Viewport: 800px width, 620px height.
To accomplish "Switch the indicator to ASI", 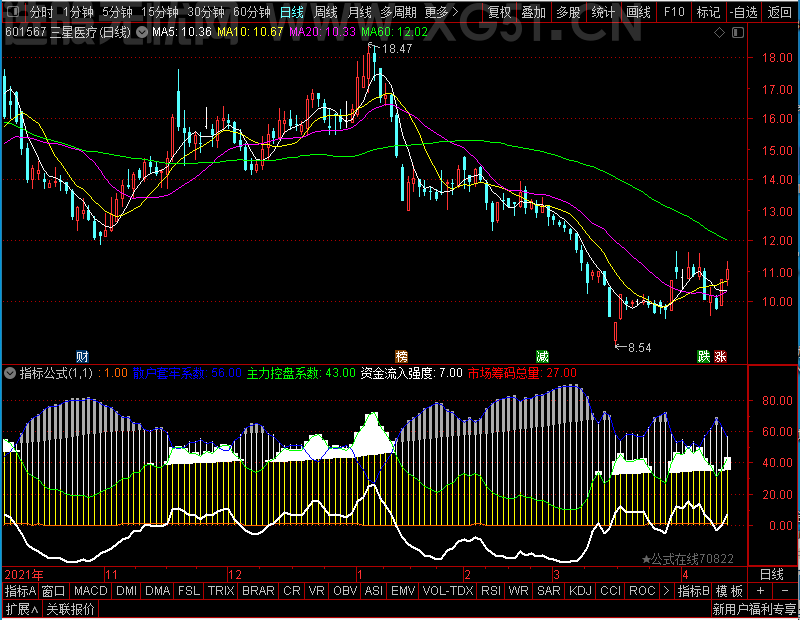I will pyautogui.click(x=374, y=590).
